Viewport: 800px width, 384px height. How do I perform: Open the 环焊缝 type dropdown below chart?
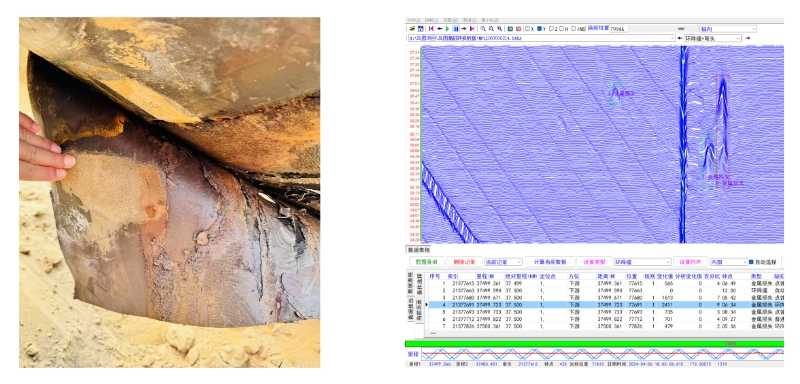(x=642, y=262)
